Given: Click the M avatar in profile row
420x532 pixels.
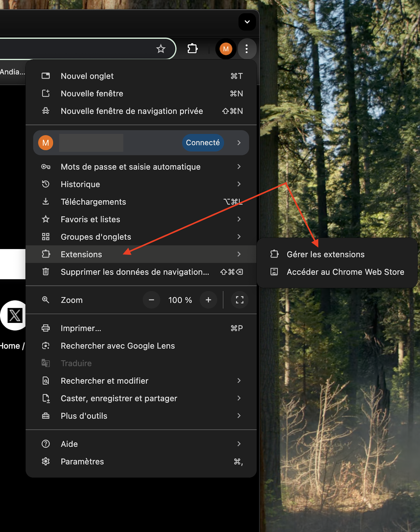Looking at the screenshot, I should [46, 143].
